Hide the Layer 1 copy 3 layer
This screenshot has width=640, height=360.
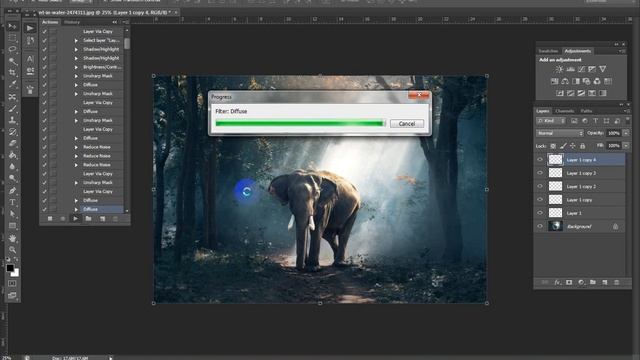540,173
